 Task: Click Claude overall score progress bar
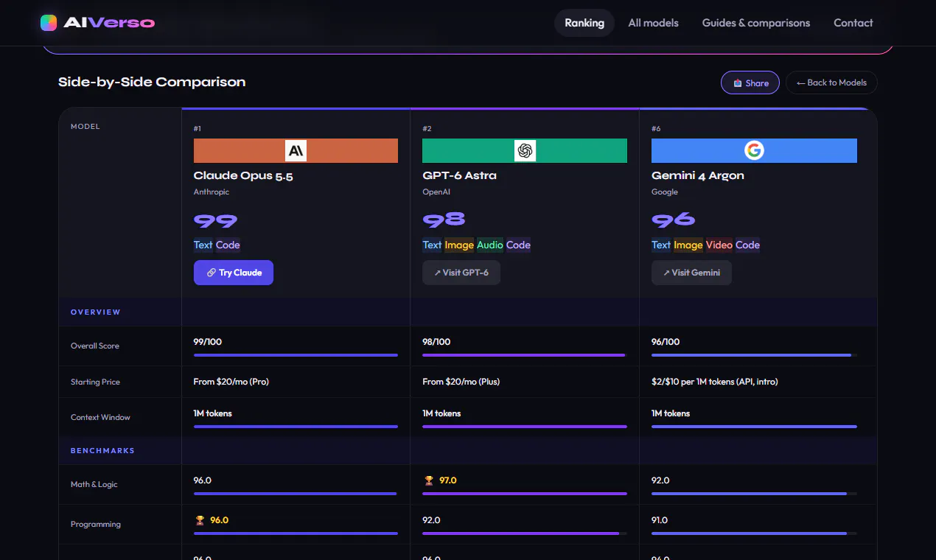tap(296, 355)
